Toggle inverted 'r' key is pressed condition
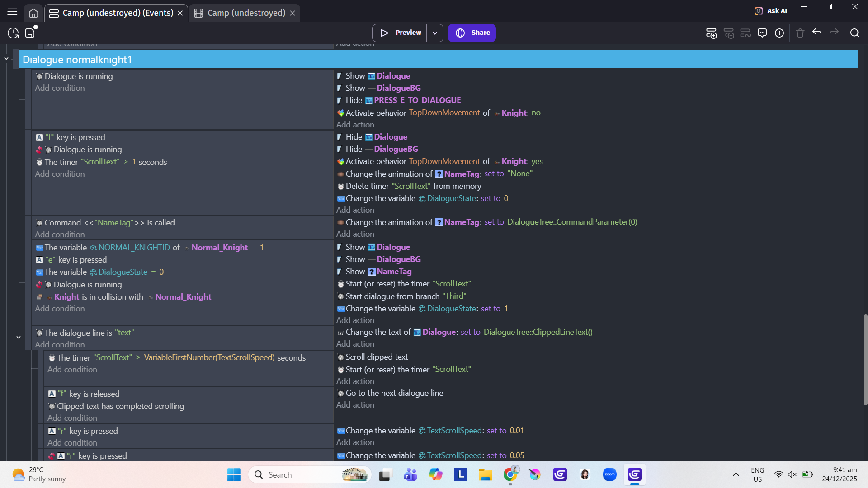 click(52, 456)
